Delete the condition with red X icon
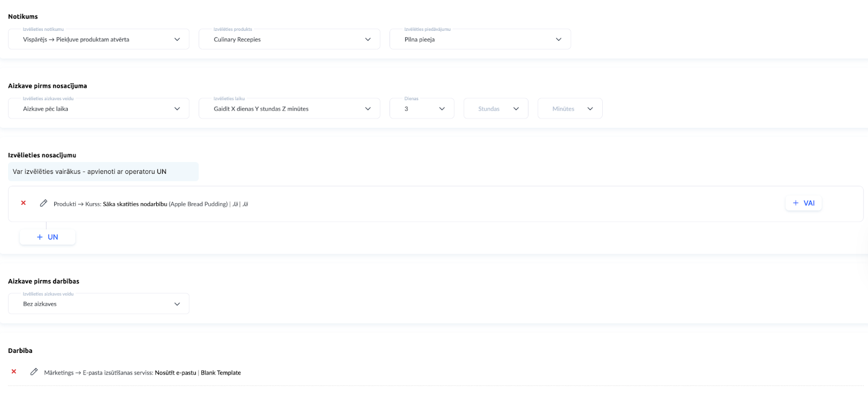This screenshot has width=868, height=394. click(23, 203)
